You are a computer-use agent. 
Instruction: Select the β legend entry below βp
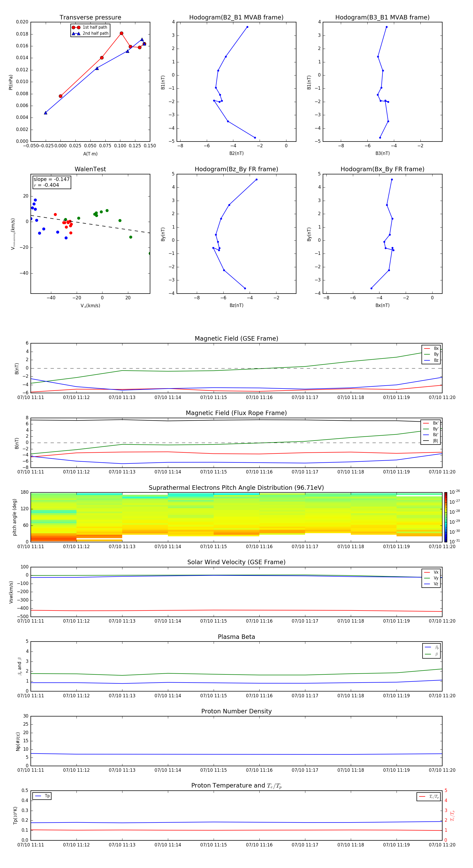431,654
